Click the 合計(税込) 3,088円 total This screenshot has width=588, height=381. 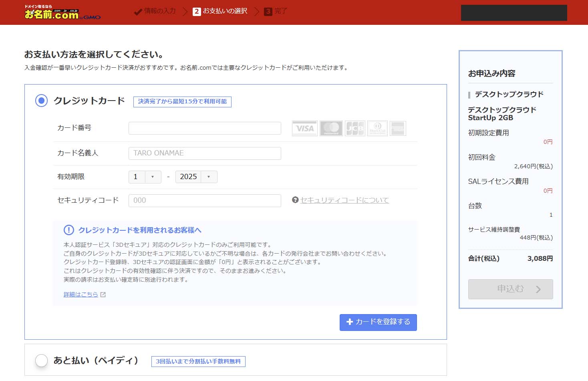click(510, 258)
